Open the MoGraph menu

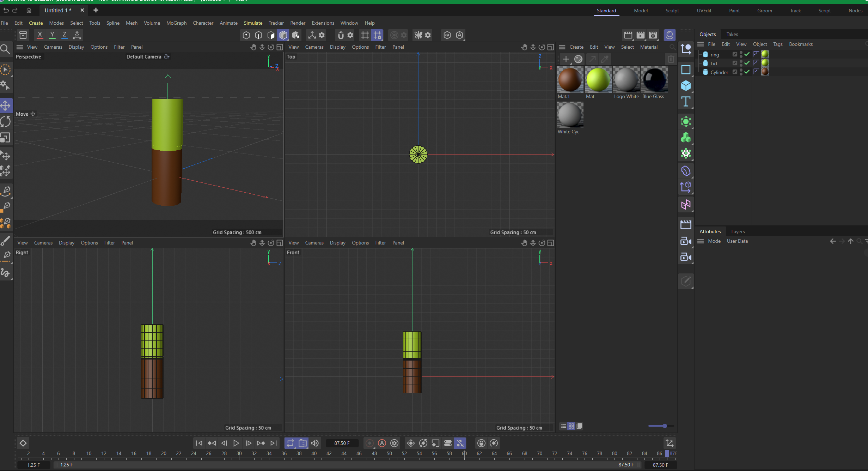tap(176, 23)
